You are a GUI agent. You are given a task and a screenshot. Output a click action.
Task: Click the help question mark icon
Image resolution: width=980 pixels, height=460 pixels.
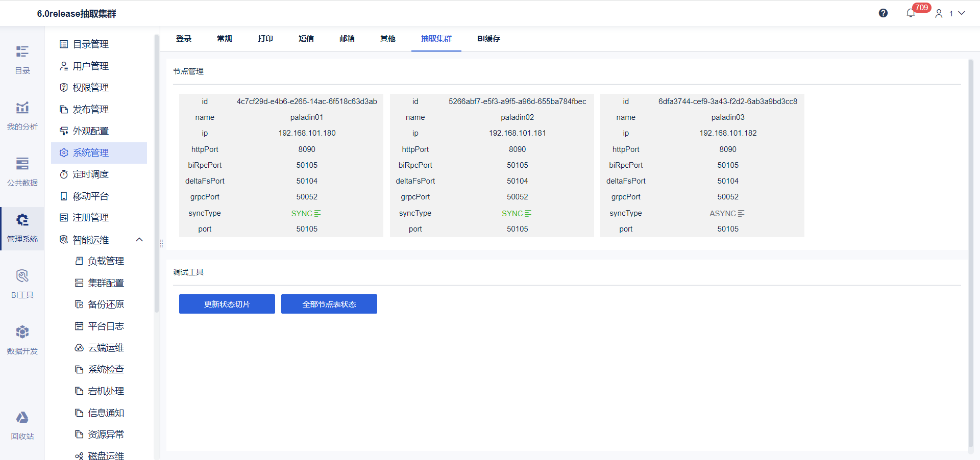(883, 13)
